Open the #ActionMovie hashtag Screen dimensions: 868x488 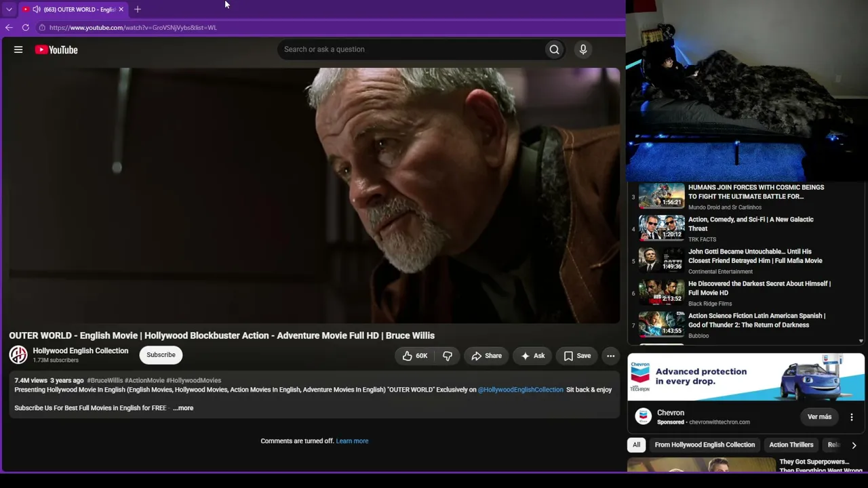(144, 381)
